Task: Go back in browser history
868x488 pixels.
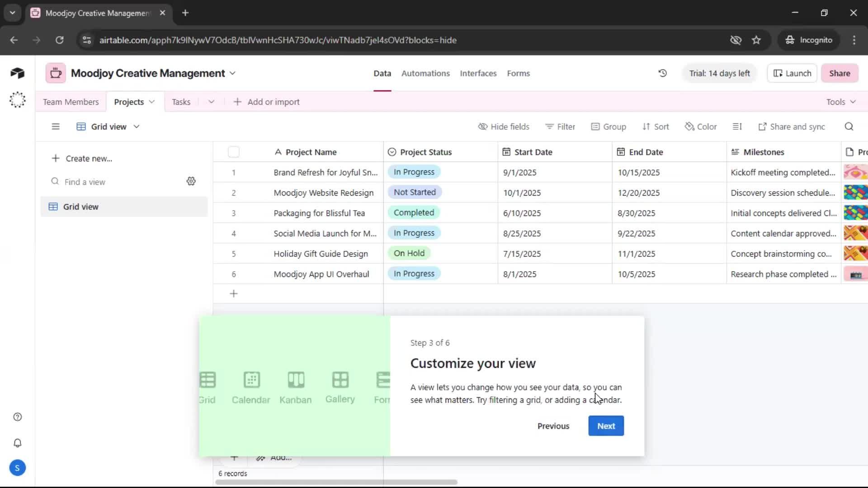Action: tap(14, 40)
